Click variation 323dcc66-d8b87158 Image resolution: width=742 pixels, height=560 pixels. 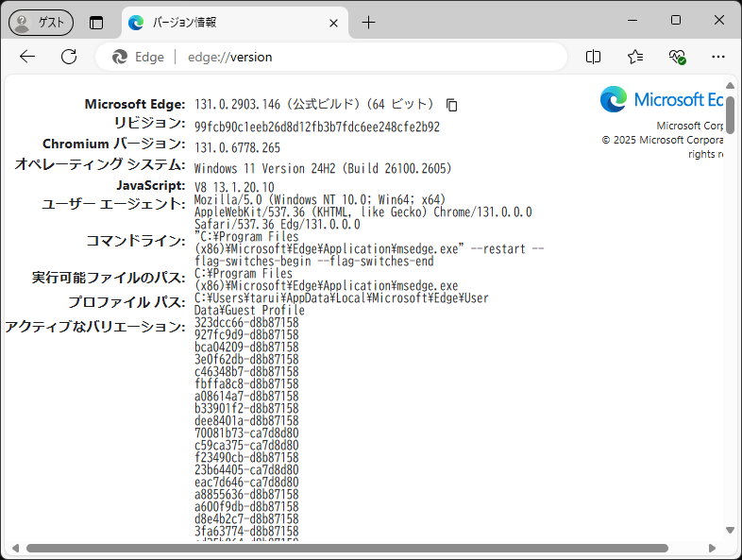246,322
